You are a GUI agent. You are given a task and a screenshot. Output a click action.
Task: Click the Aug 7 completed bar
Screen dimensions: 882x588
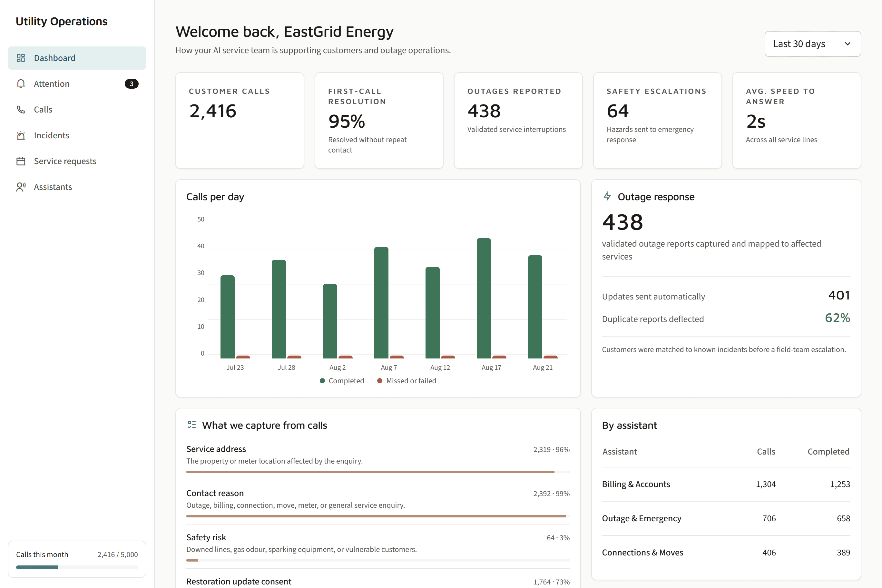(381, 303)
